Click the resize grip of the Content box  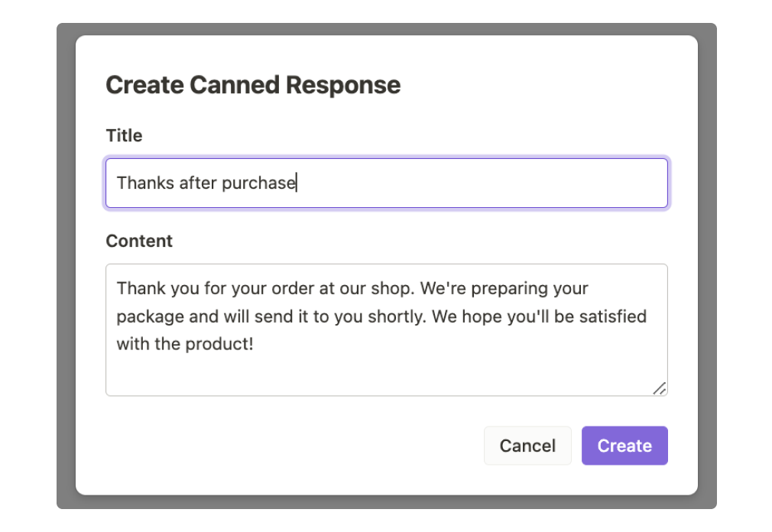[x=660, y=389]
